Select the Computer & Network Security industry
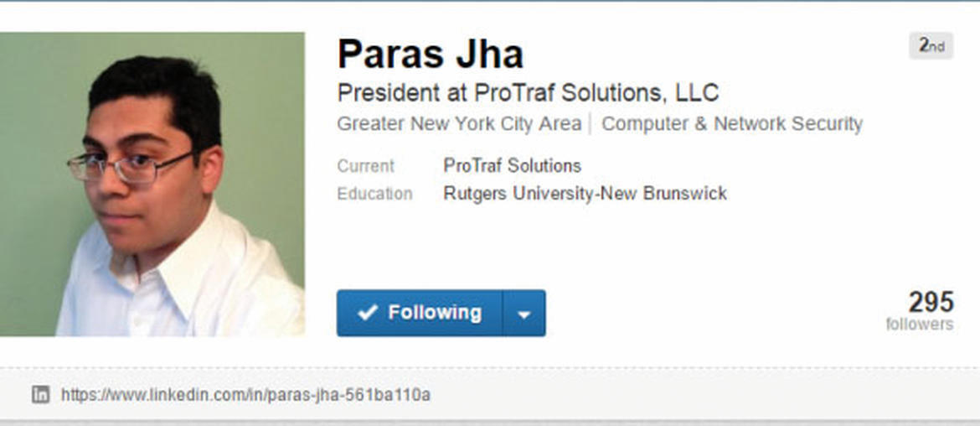 pyautogui.click(x=732, y=124)
